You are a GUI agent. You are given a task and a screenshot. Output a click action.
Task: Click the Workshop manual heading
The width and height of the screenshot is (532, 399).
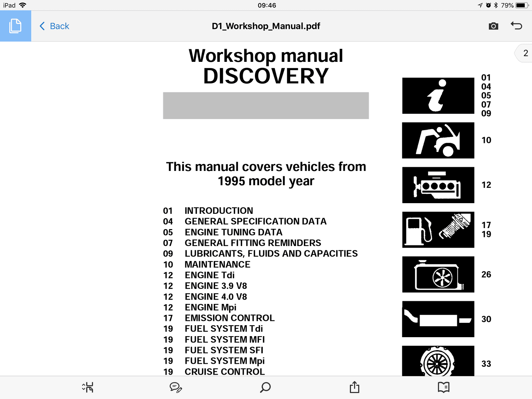pos(266,56)
